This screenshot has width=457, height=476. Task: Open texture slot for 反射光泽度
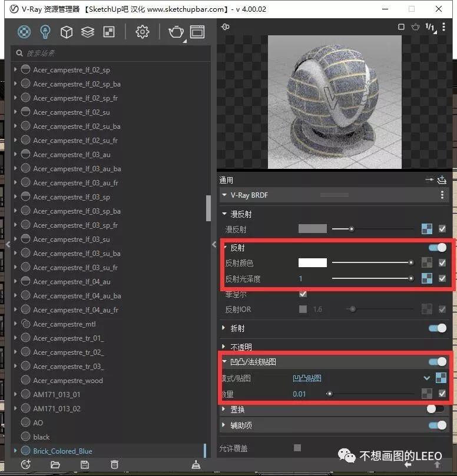click(427, 278)
